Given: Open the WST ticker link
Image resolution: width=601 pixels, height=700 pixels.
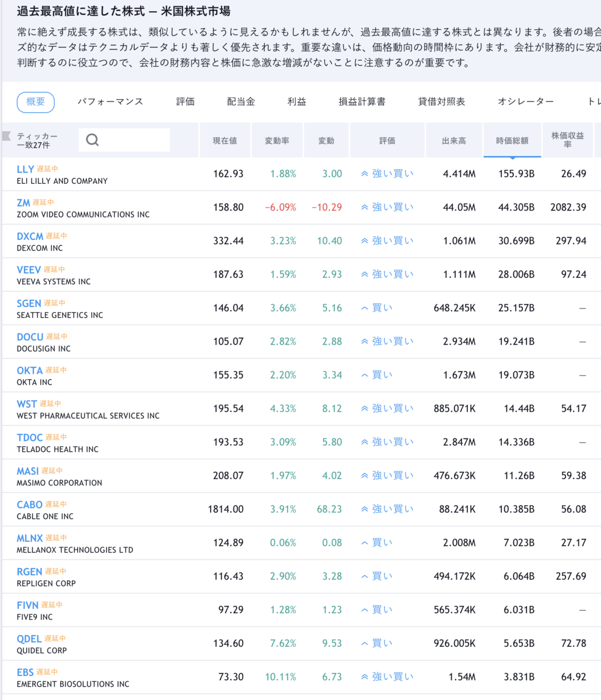Looking at the screenshot, I should click(x=27, y=404).
